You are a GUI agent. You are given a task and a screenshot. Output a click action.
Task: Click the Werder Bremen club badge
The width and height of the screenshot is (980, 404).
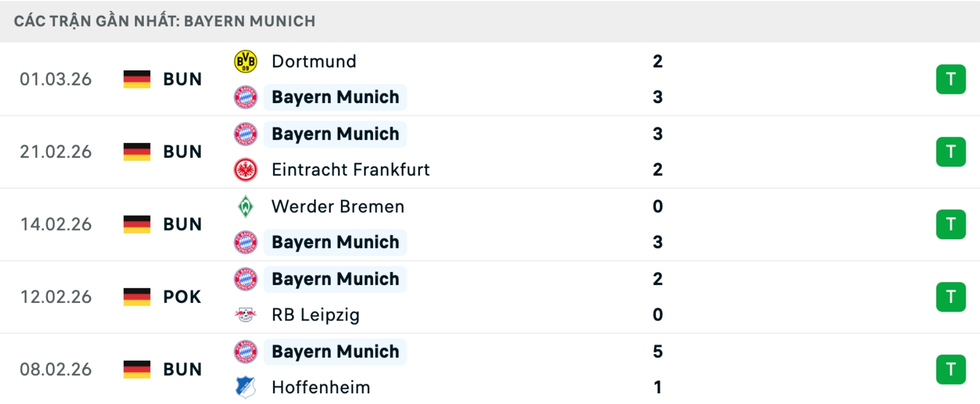pos(246,207)
